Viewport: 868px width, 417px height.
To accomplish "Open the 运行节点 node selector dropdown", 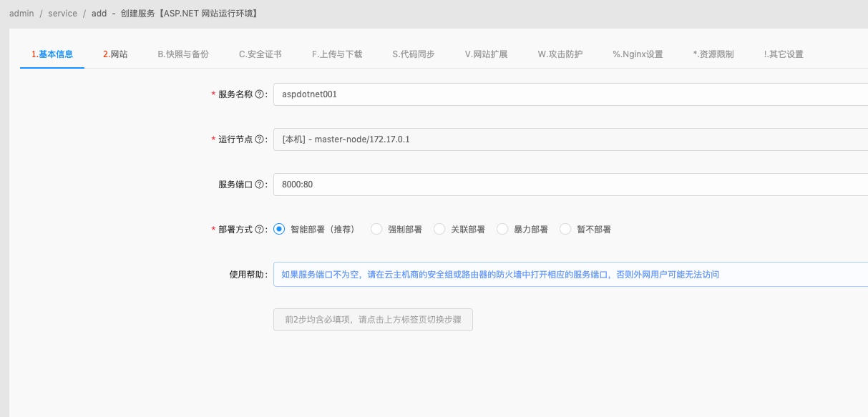I will (x=501, y=138).
